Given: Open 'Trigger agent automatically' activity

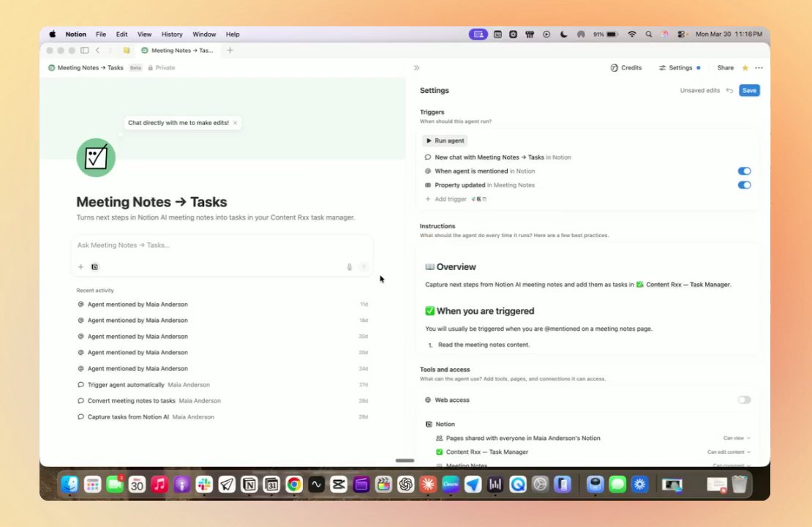Looking at the screenshot, I should 222,384.
